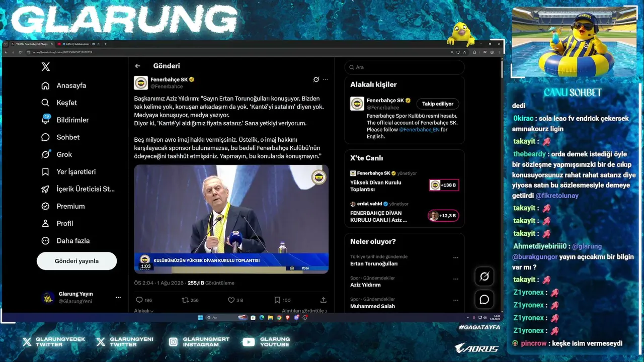Click the Daha fazla circle icon
The height and width of the screenshot is (362, 644).
pos(45,241)
